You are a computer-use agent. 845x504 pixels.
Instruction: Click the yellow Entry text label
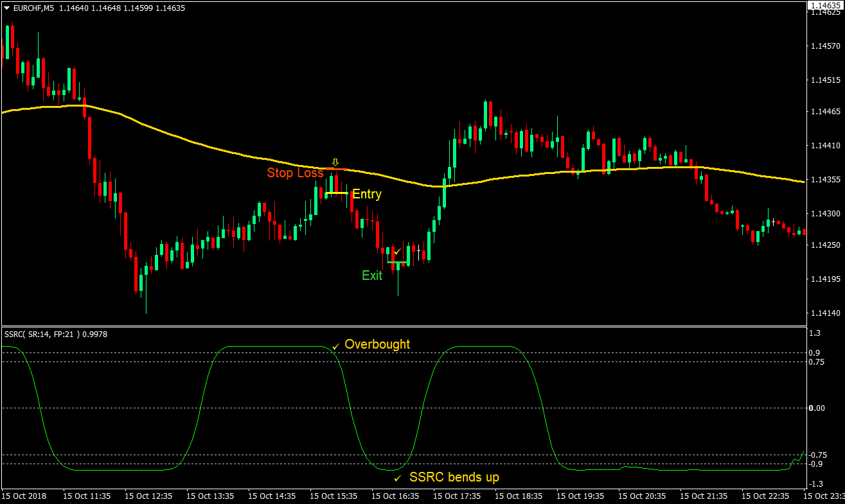[x=366, y=195]
